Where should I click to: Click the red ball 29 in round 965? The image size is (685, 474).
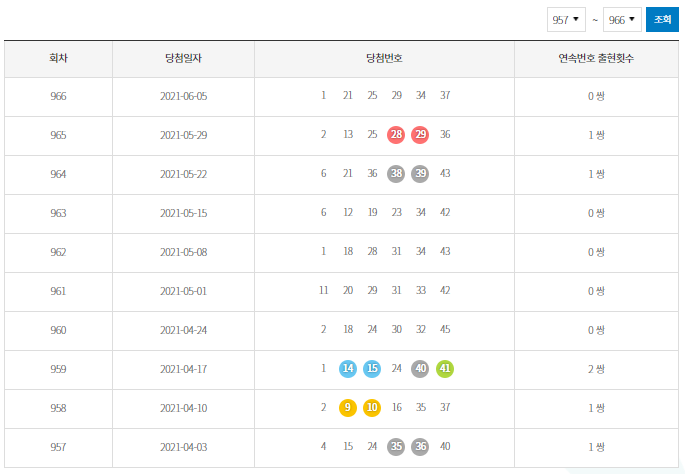[x=420, y=135]
